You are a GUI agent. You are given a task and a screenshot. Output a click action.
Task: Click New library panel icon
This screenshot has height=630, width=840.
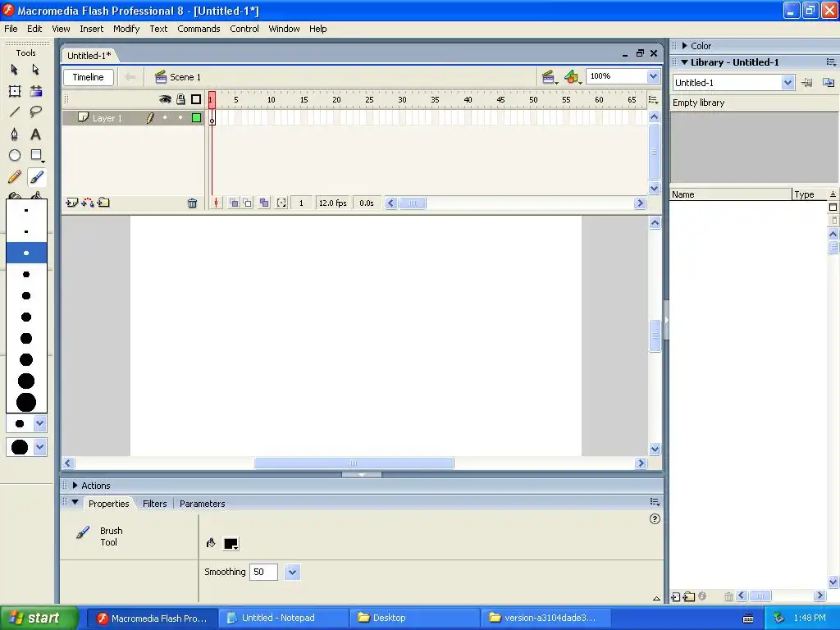coord(829,83)
